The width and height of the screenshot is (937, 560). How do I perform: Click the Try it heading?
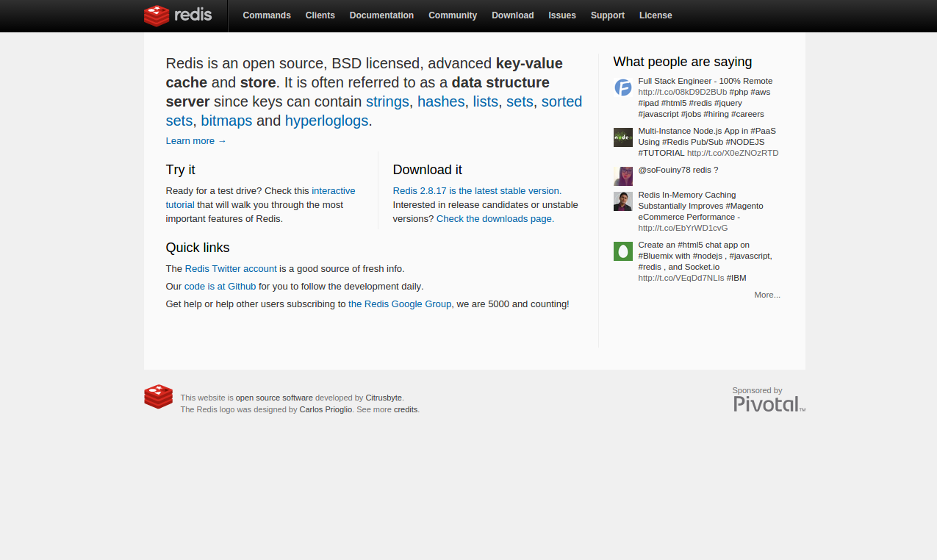(181, 170)
